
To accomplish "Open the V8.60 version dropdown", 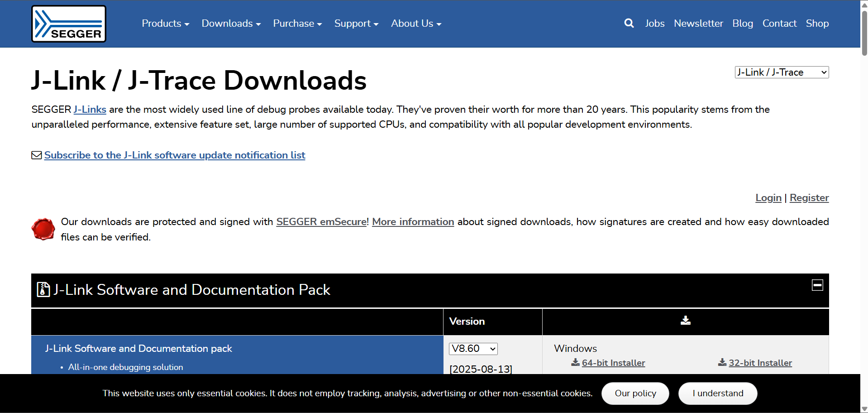I will coord(473,349).
